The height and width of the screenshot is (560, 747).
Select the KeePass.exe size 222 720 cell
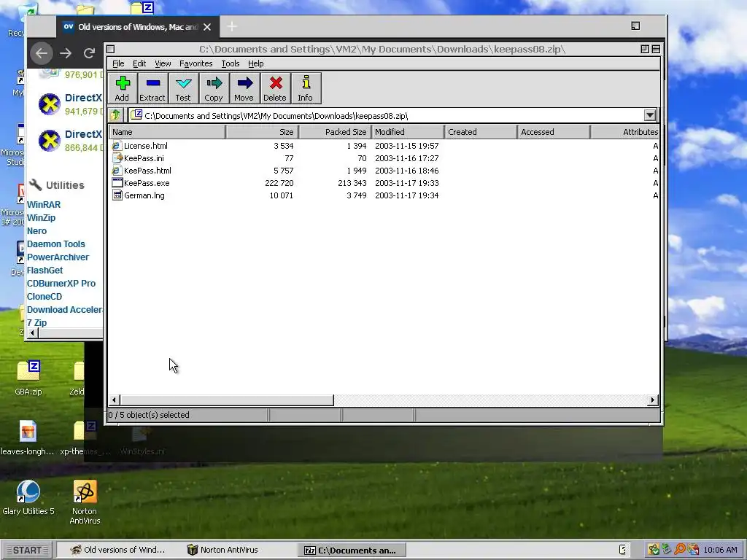(x=279, y=183)
